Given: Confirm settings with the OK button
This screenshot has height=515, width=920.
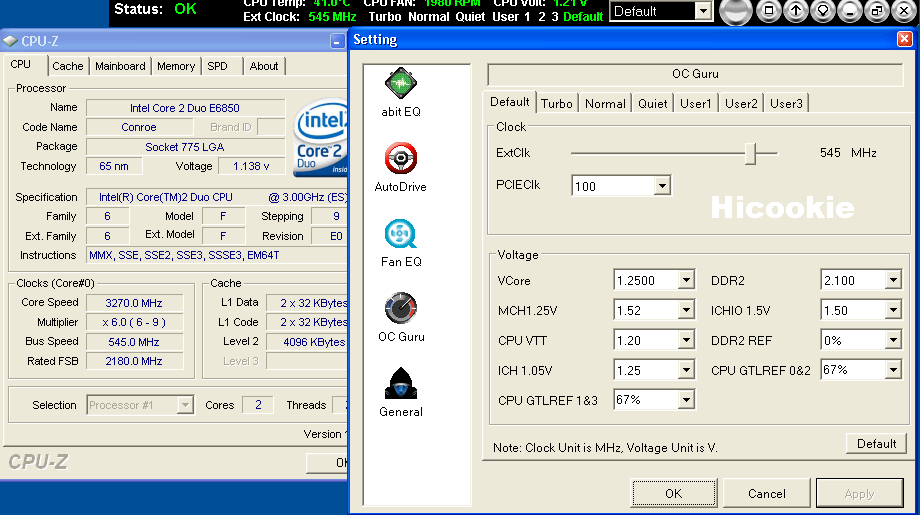Looking at the screenshot, I should point(674,493).
